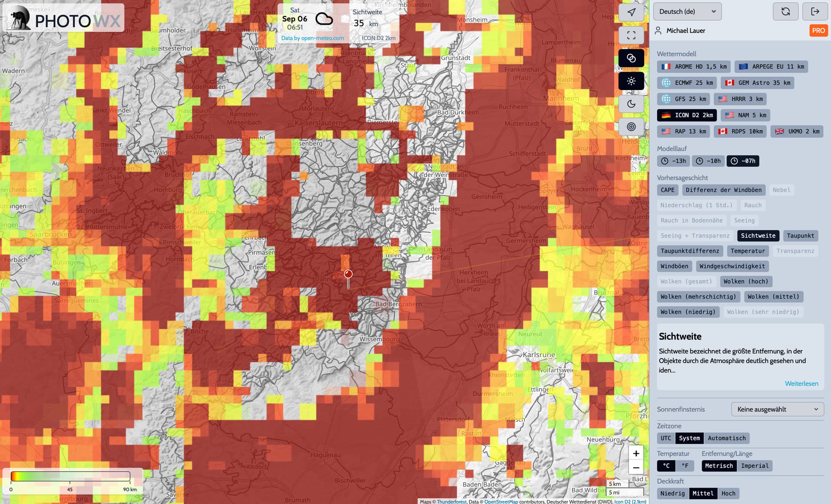Click the target concentric circles icon
The height and width of the screenshot is (504, 831).
(x=631, y=127)
